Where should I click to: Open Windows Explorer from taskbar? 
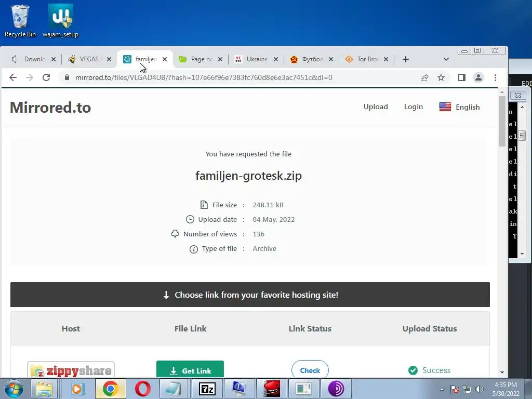(44, 389)
